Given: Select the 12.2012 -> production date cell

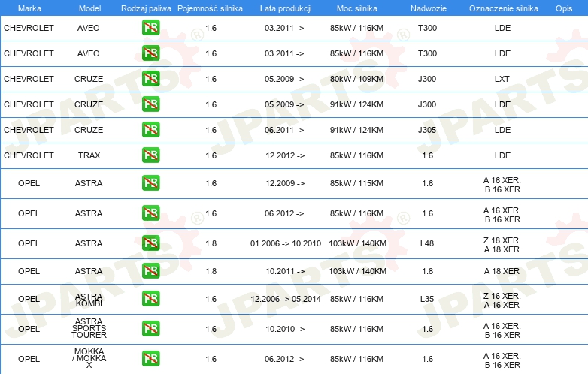Looking at the screenshot, I should 285,155.
